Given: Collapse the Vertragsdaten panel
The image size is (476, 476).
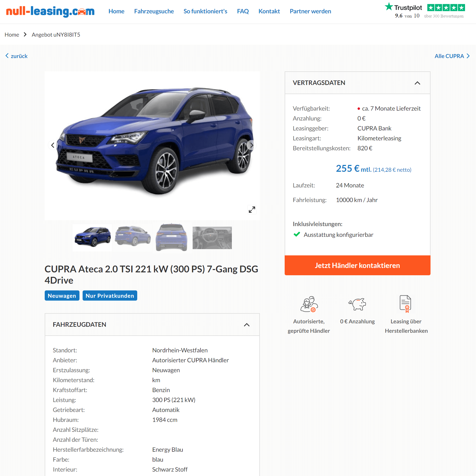Looking at the screenshot, I should point(417,83).
